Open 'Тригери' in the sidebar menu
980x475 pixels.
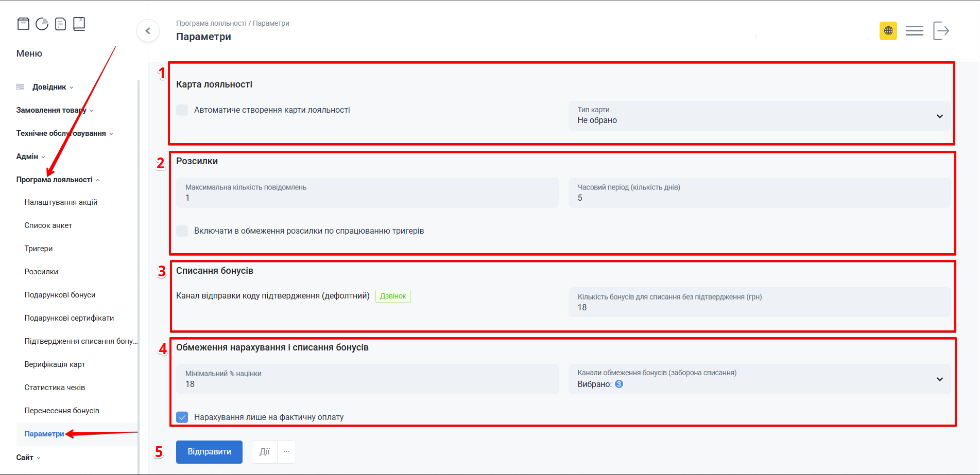tap(39, 249)
